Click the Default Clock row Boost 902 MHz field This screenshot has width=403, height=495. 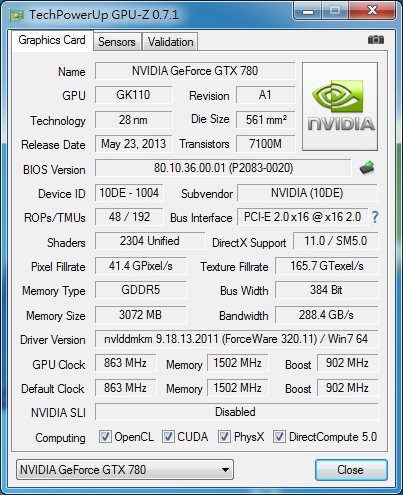pyautogui.click(x=347, y=388)
